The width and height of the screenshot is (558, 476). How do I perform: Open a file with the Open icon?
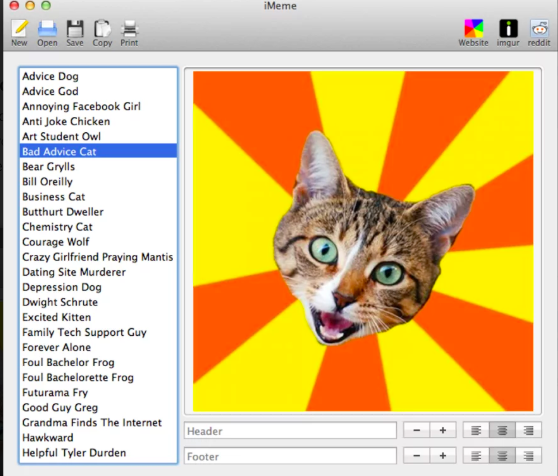47,29
